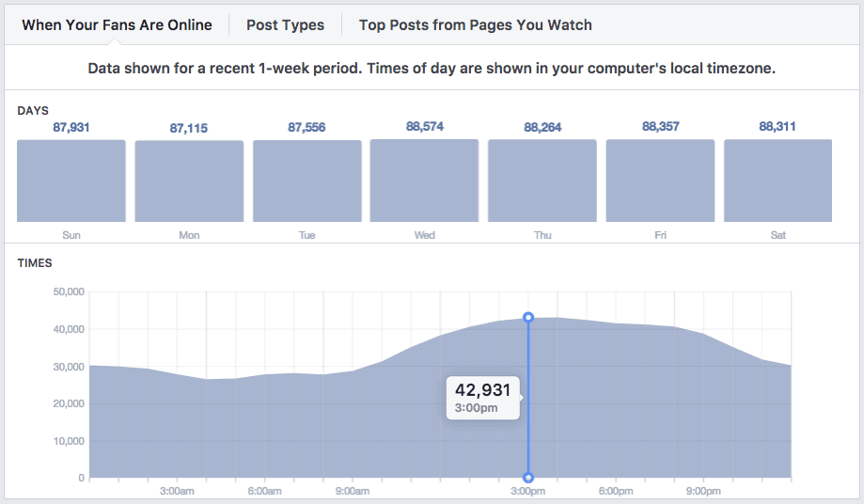This screenshot has height=504, width=864.
Task: Select the Monday bar showing 87,115
Action: [189, 181]
